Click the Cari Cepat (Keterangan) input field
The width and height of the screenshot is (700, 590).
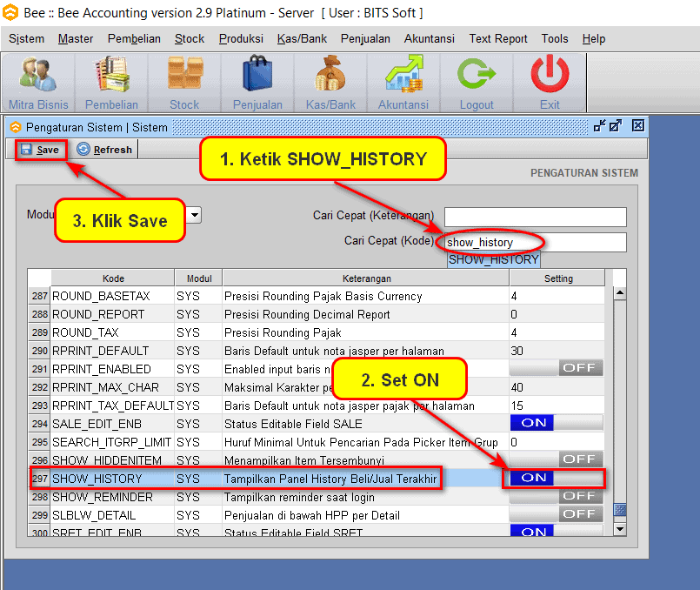pos(536,217)
